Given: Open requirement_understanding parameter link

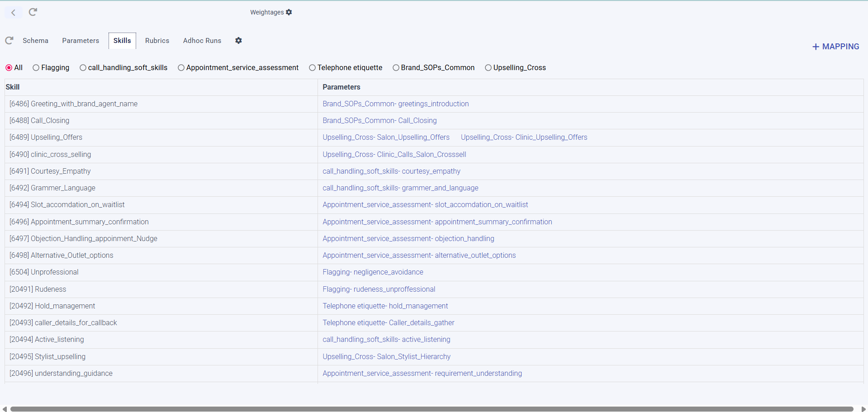Looking at the screenshot, I should point(422,374).
